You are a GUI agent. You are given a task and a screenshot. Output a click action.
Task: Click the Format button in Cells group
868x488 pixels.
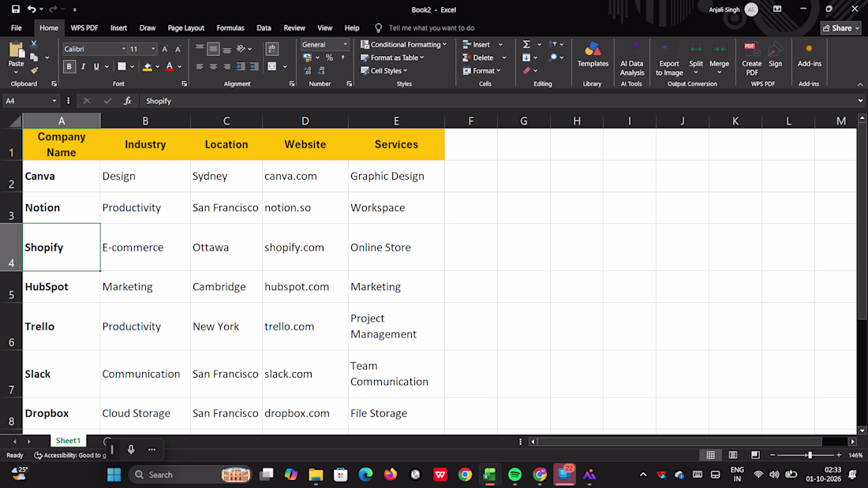[481, 71]
